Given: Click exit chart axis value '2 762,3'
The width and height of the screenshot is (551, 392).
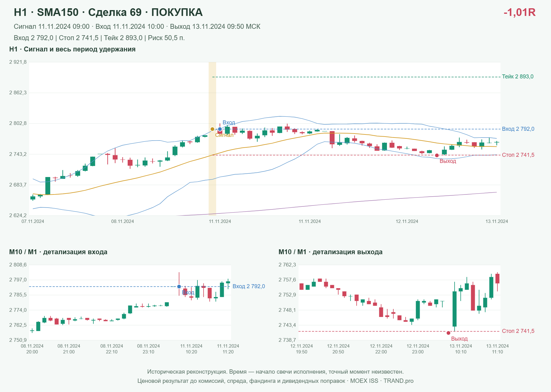Looking at the screenshot, I should click(x=287, y=265).
